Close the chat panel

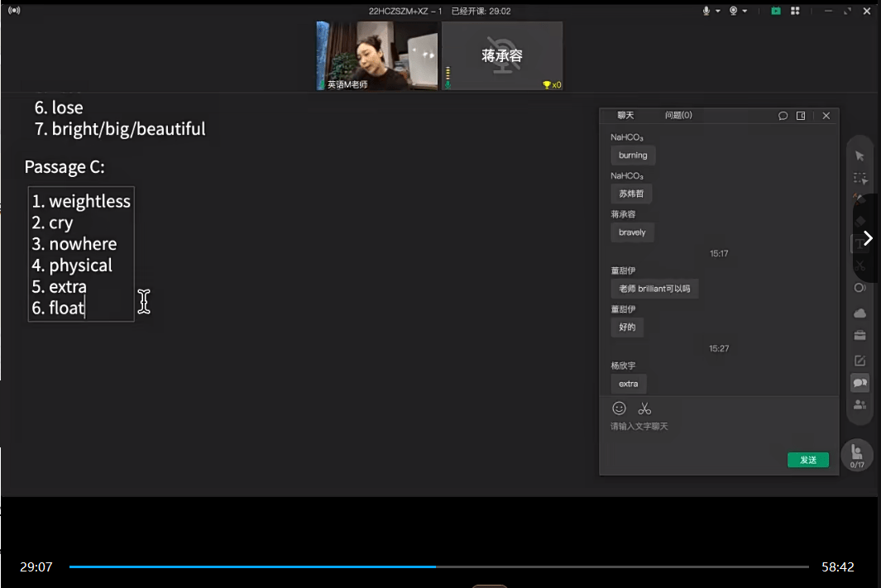point(826,116)
